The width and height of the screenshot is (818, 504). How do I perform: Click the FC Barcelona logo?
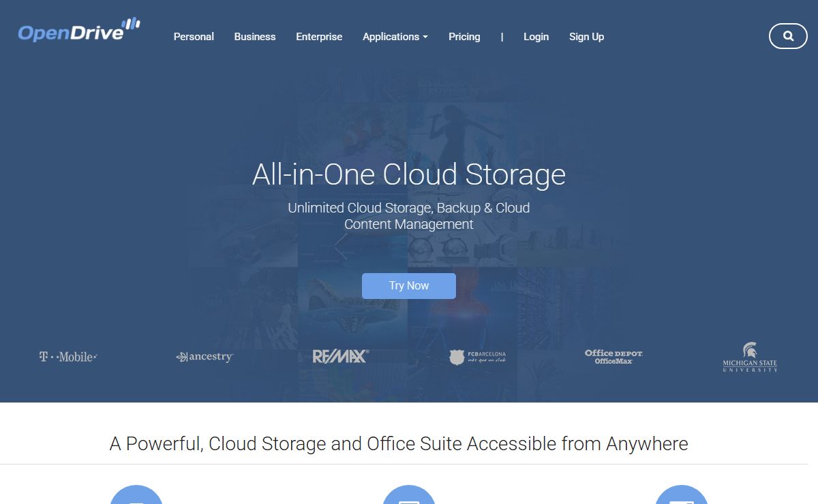click(x=477, y=357)
